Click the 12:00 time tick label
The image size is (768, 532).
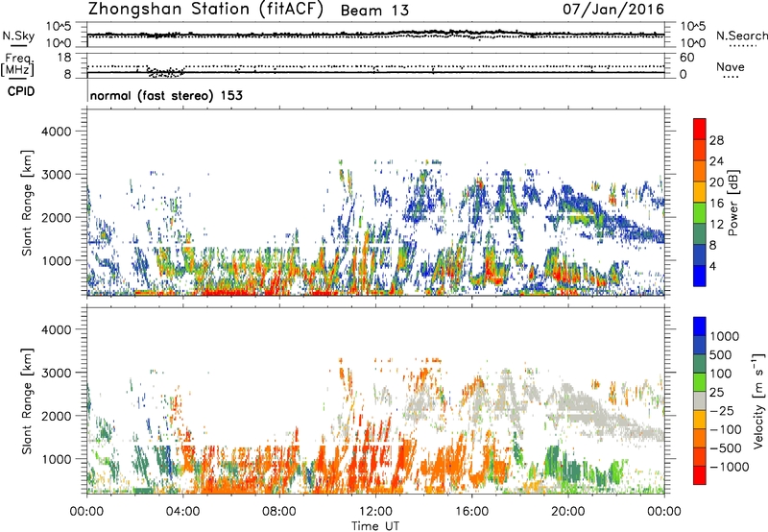coord(375,512)
